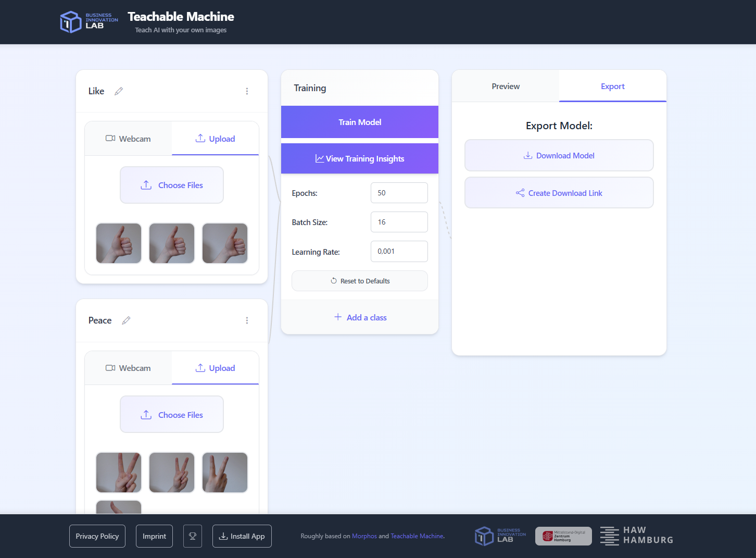Reset training settings to defaults

click(x=360, y=281)
